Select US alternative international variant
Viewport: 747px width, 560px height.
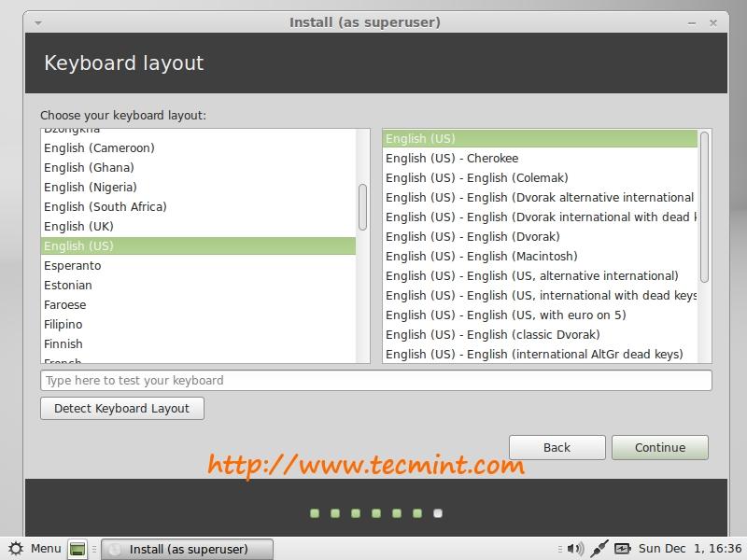coord(540,275)
